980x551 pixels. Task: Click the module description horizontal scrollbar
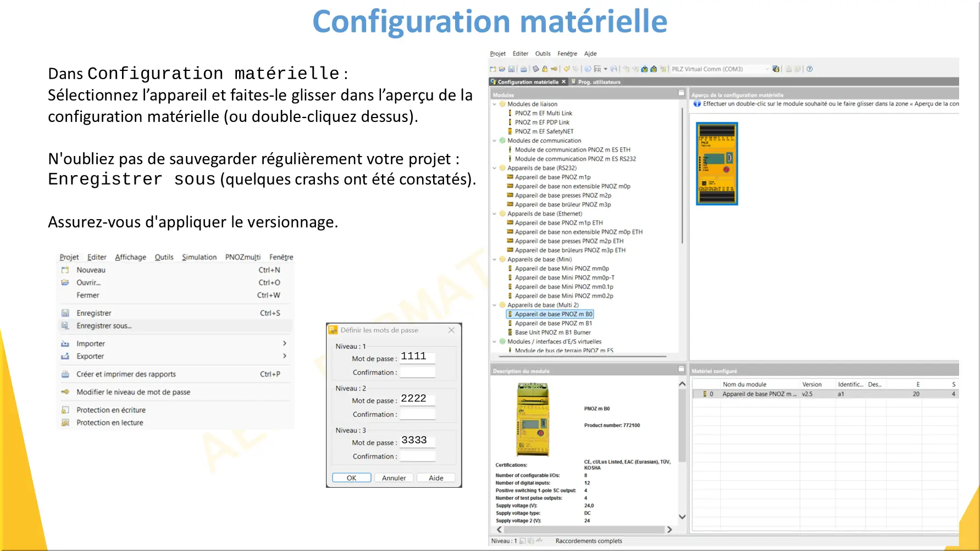[x=584, y=530]
